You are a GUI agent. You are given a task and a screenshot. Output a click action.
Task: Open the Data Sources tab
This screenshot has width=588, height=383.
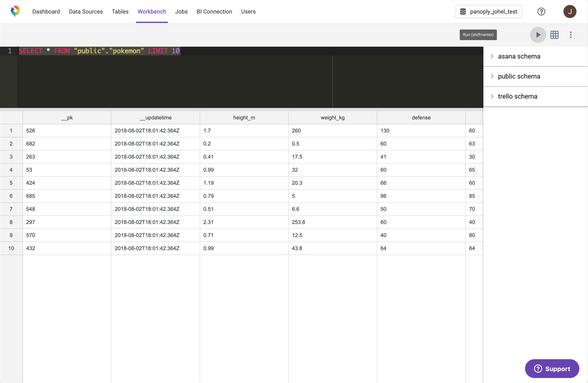pos(86,11)
